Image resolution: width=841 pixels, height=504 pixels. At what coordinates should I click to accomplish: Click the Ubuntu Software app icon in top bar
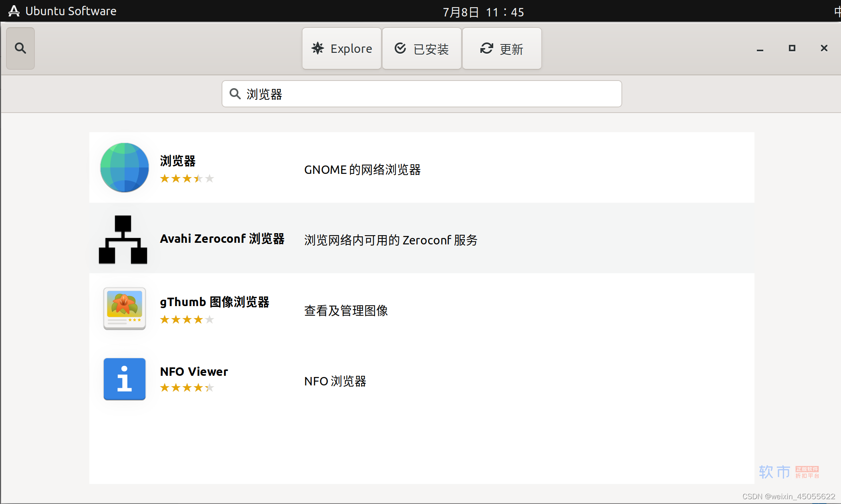coord(14,11)
